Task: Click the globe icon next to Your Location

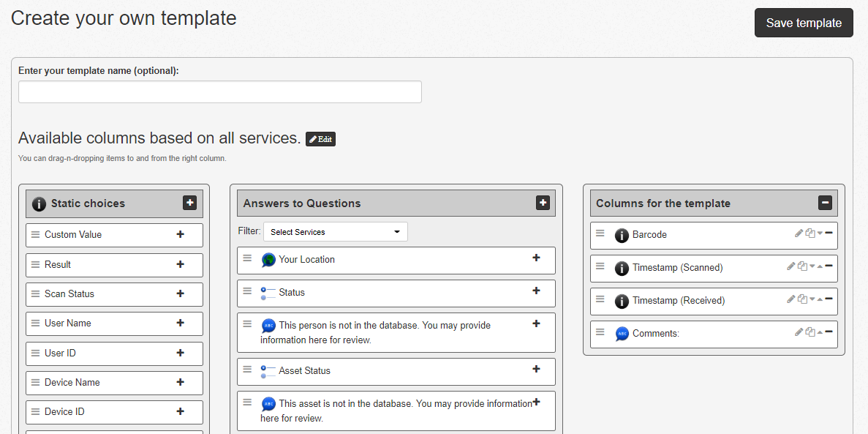Action: coord(268,260)
